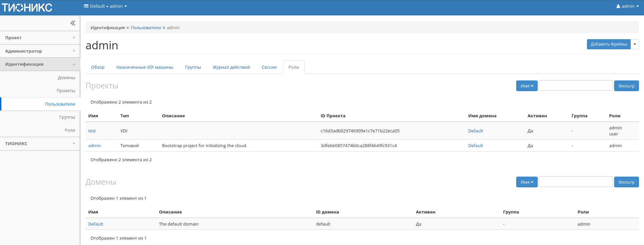Switch to the Сессии tab
Image resolution: width=644 pixels, height=245 pixels.
pyautogui.click(x=269, y=67)
